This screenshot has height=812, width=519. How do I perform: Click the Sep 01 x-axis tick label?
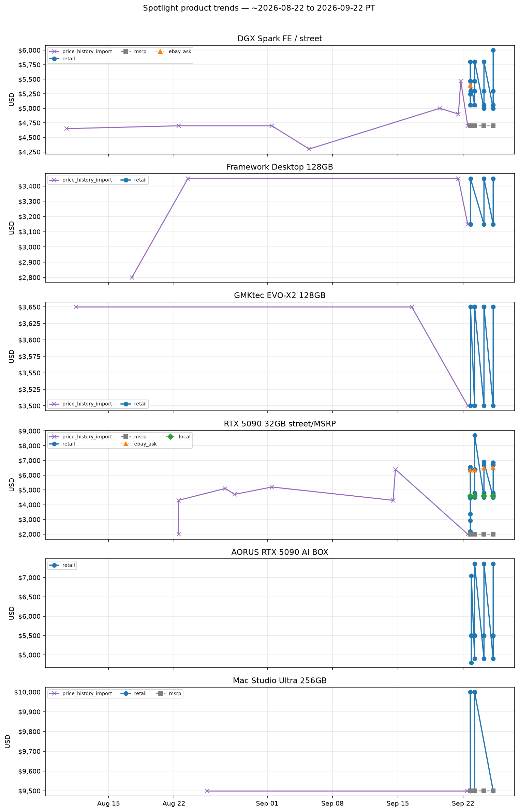pos(267,803)
